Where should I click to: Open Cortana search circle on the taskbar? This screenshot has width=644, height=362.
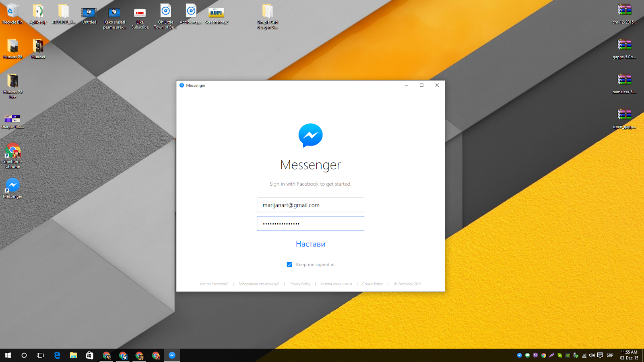pos(24,355)
